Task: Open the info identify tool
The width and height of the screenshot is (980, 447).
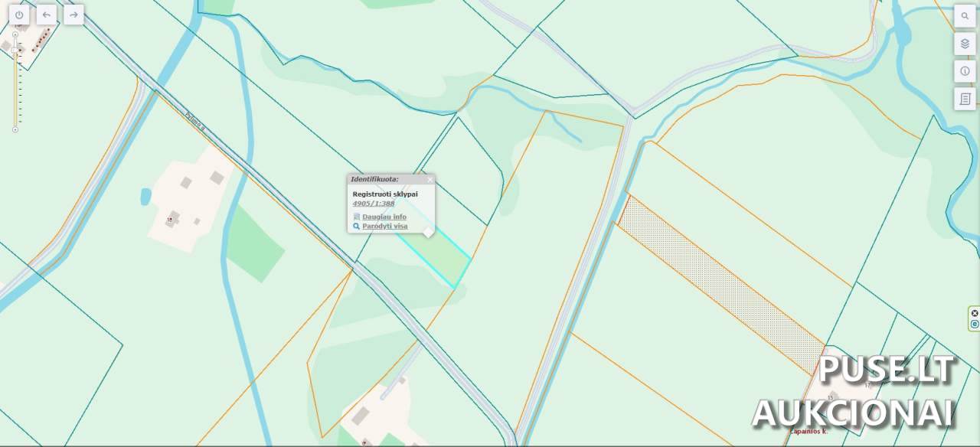Action: tap(965, 71)
